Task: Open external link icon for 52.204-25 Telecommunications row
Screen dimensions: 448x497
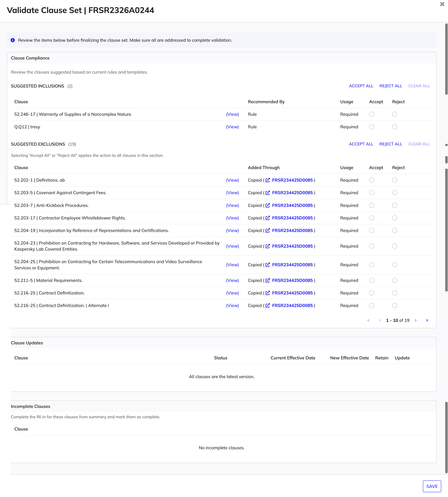Action: pyautogui.click(x=268, y=265)
